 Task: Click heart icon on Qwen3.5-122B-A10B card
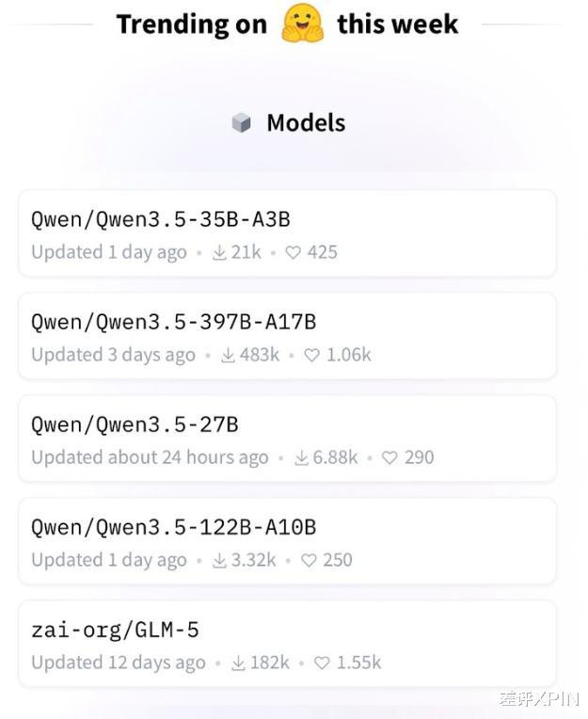coord(310,560)
